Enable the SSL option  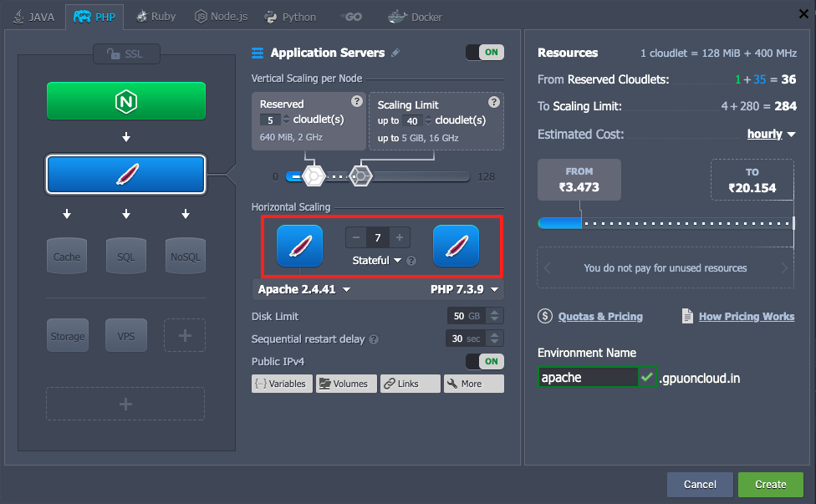pos(125,53)
